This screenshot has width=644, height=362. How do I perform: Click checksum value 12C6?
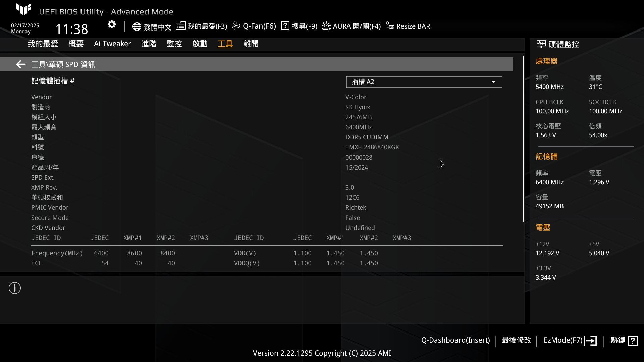click(353, 198)
